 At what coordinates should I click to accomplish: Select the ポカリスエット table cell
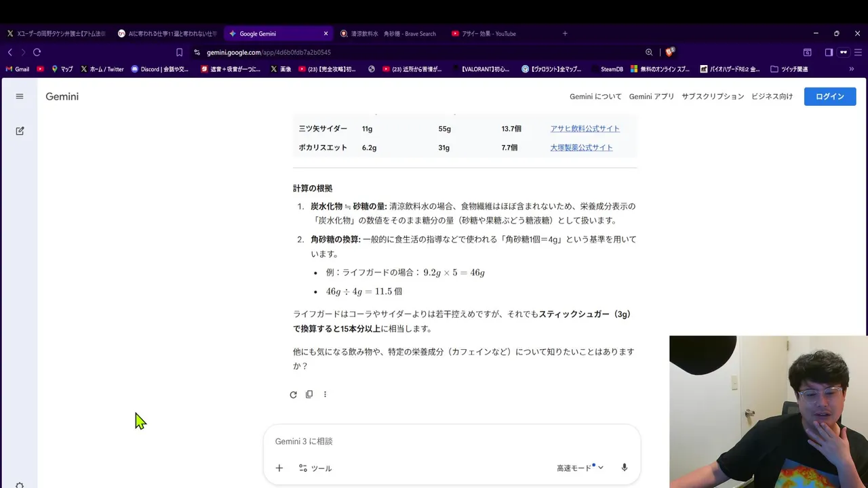click(323, 148)
